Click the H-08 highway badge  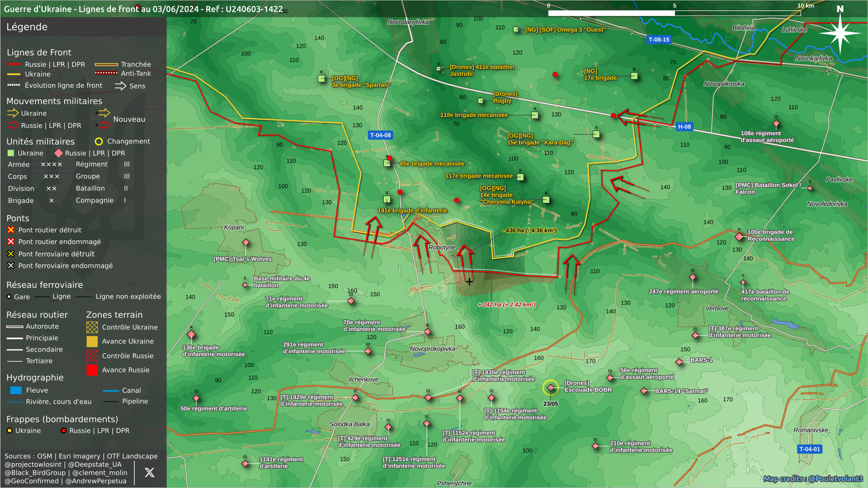coord(684,127)
